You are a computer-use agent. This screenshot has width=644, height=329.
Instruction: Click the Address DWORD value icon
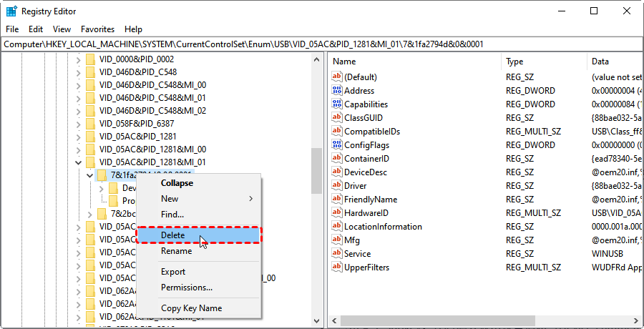[x=338, y=91]
